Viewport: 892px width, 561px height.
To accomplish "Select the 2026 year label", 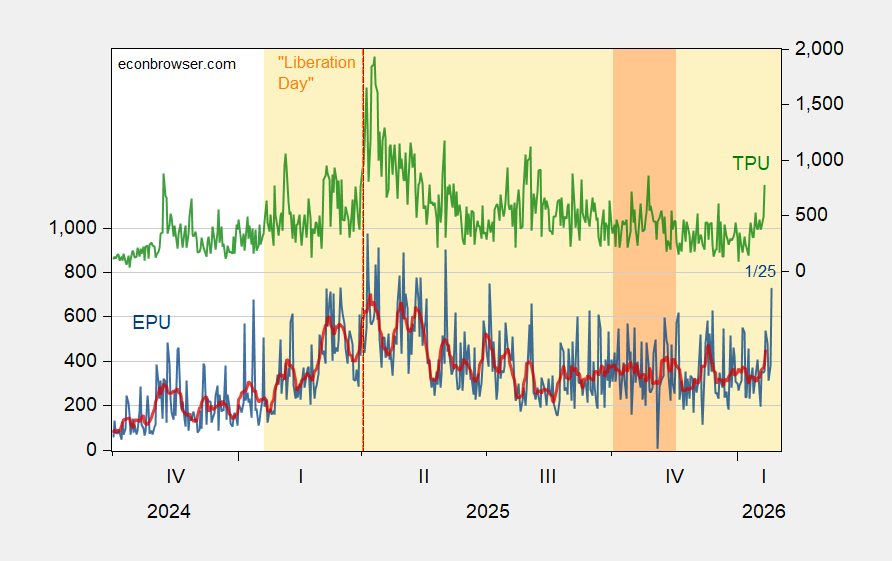I will click(763, 511).
